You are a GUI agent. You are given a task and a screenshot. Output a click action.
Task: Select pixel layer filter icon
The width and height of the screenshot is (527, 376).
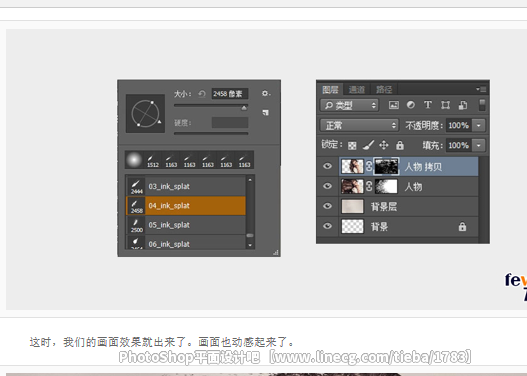click(x=394, y=105)
